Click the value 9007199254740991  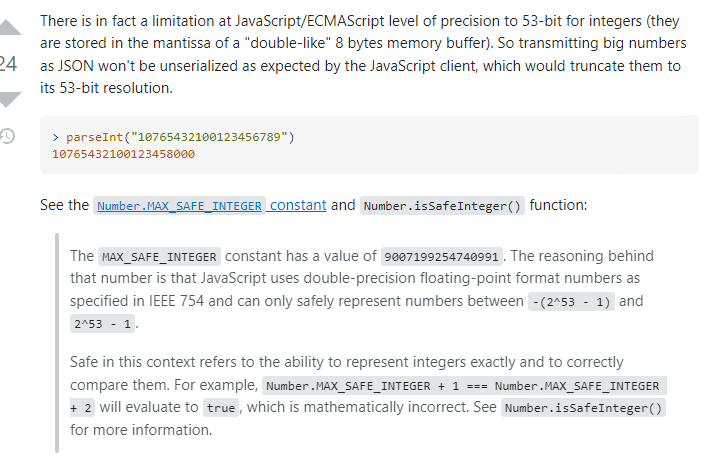click(442, 256)
